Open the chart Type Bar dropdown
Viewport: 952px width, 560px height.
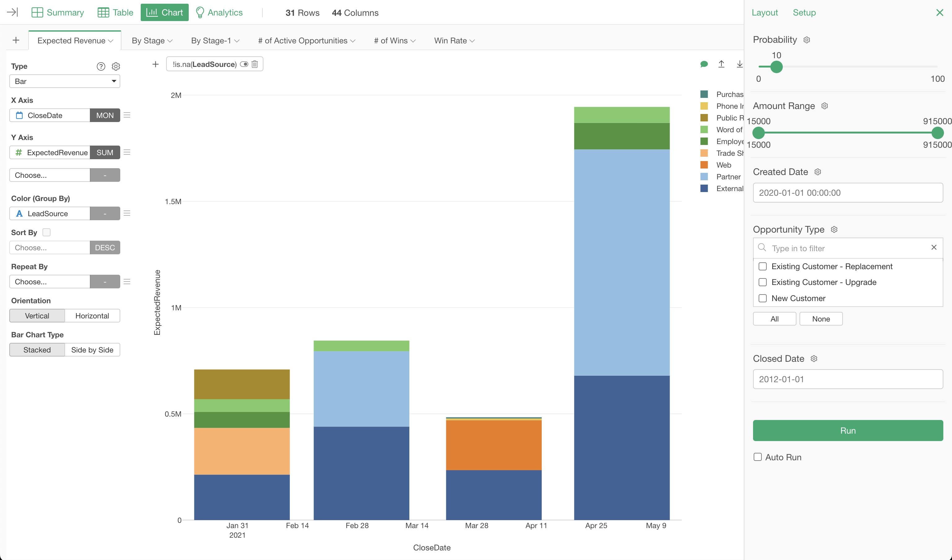point(64,81)
